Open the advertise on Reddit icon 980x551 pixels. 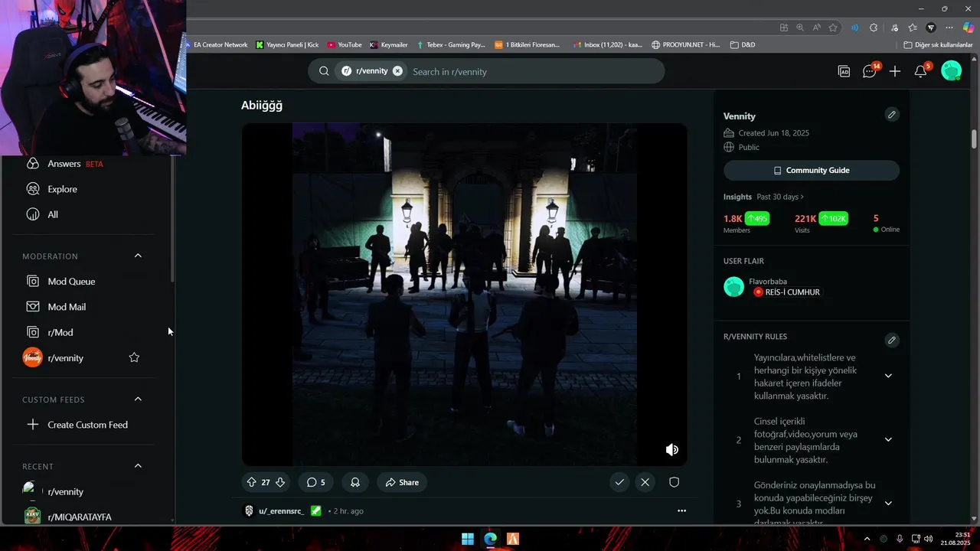pos(844,71)
